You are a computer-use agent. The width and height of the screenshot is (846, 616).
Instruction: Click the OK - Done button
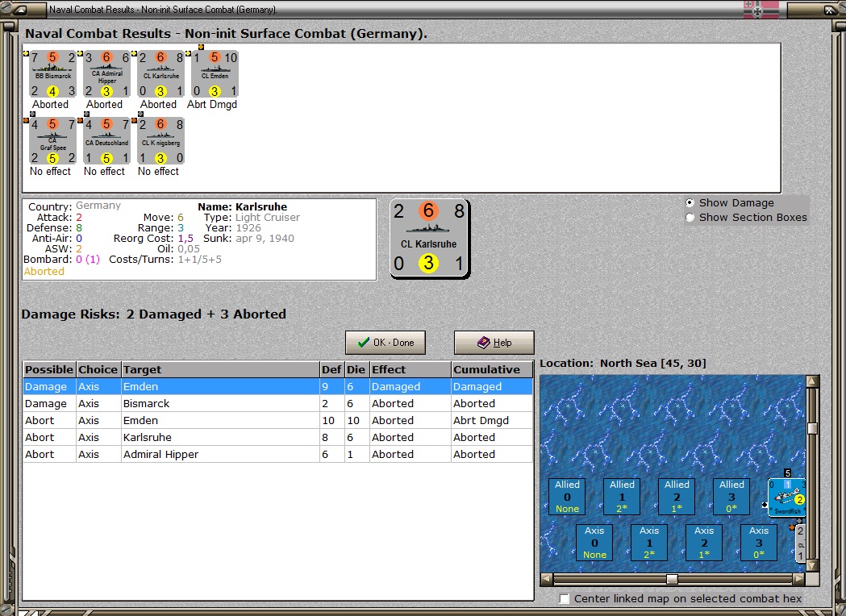pyautogui.click(x=385, y=343)
